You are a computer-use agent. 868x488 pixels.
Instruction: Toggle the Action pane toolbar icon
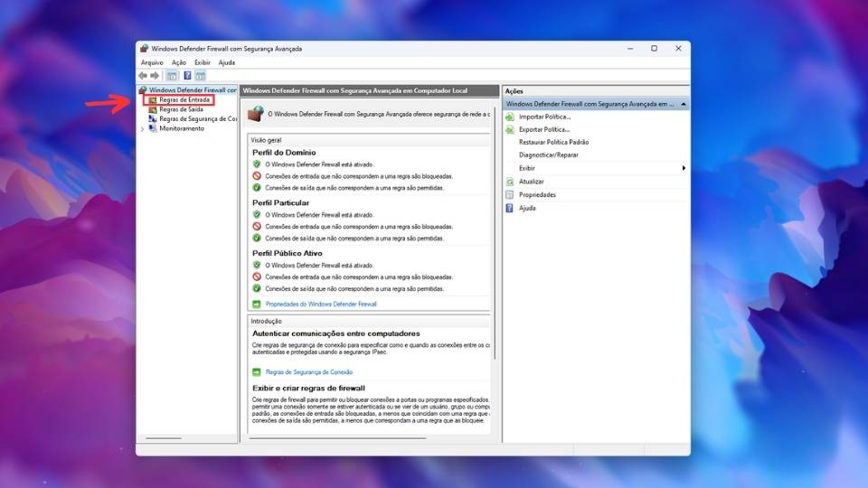tap(201, 75)
